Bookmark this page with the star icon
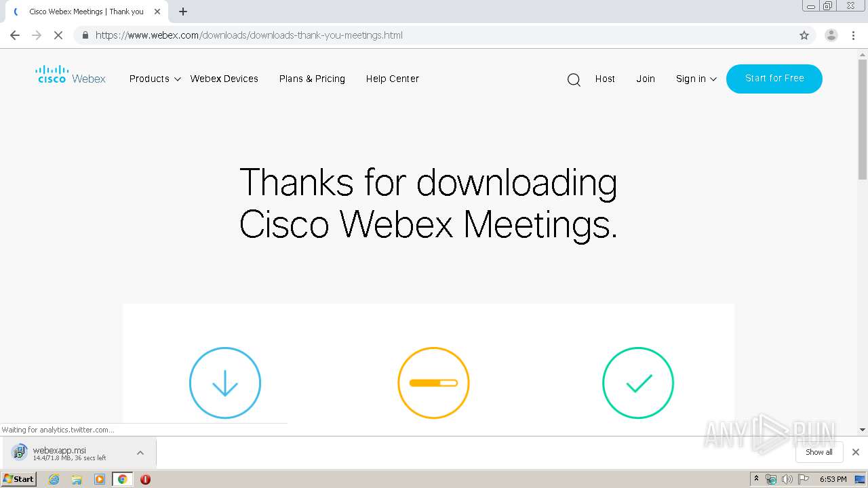868x488 pixels. click(x=804, y=35)
